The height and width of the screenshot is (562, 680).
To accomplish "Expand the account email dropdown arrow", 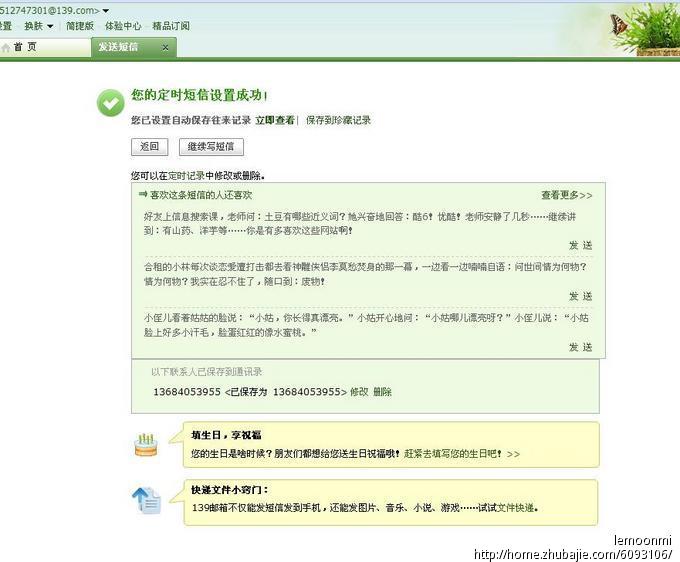I will (106, 10).
